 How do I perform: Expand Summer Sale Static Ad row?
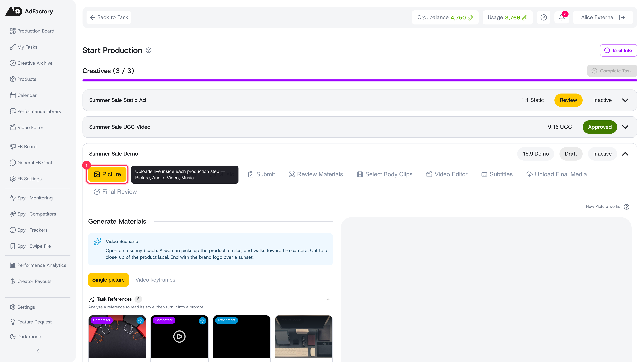click(625, 100)
